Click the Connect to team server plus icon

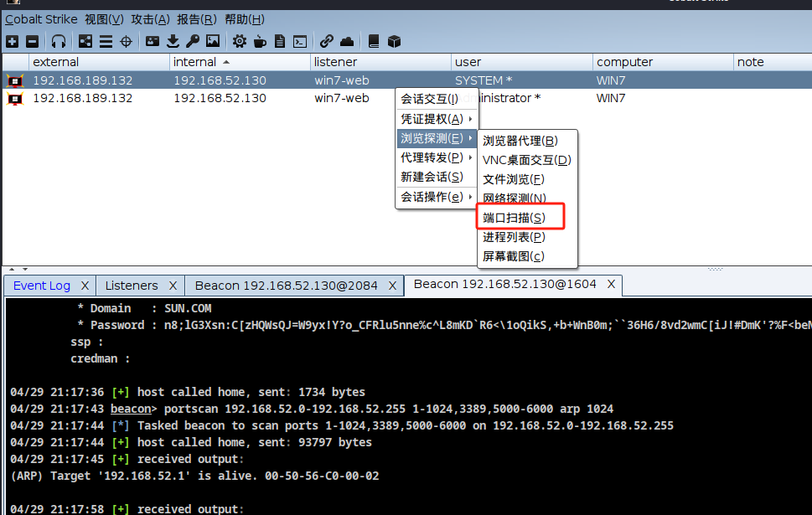click(13, 41)
